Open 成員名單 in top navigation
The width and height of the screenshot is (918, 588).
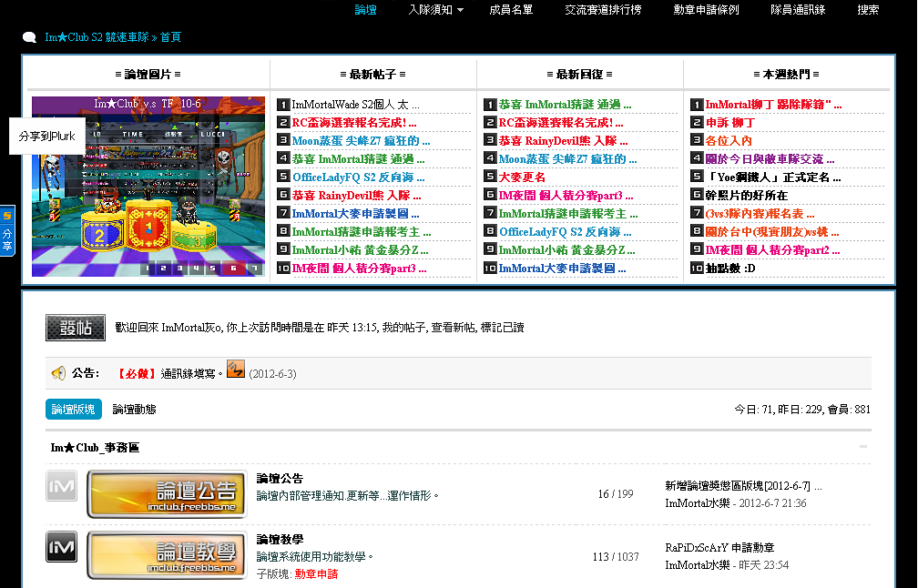[x=511, y=10]
